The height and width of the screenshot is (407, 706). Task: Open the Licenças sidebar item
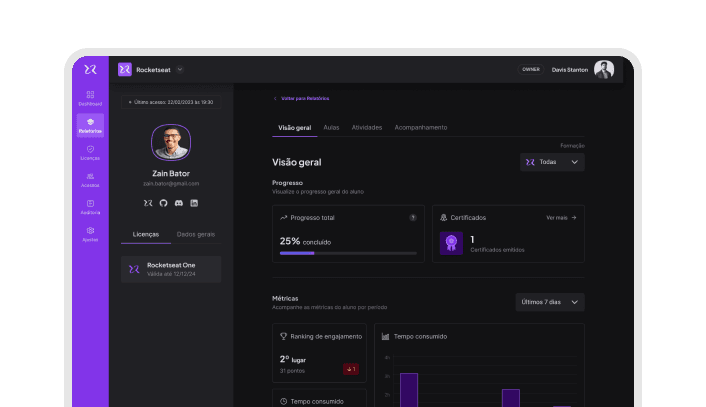90,153
